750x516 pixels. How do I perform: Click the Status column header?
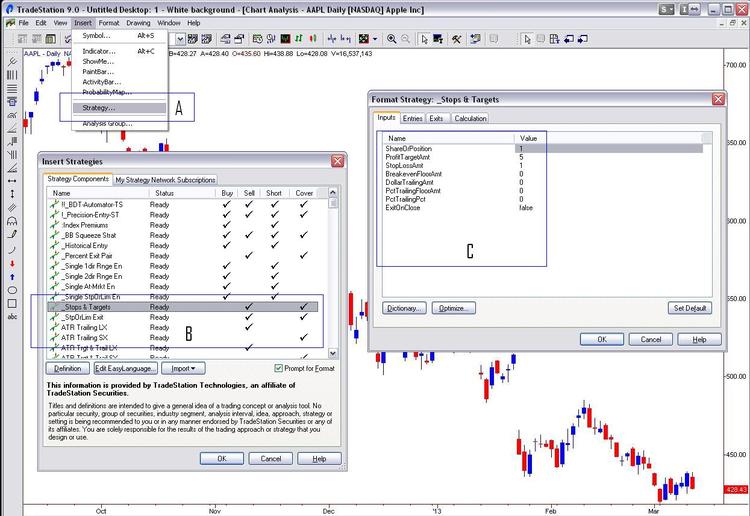point(183,193)
